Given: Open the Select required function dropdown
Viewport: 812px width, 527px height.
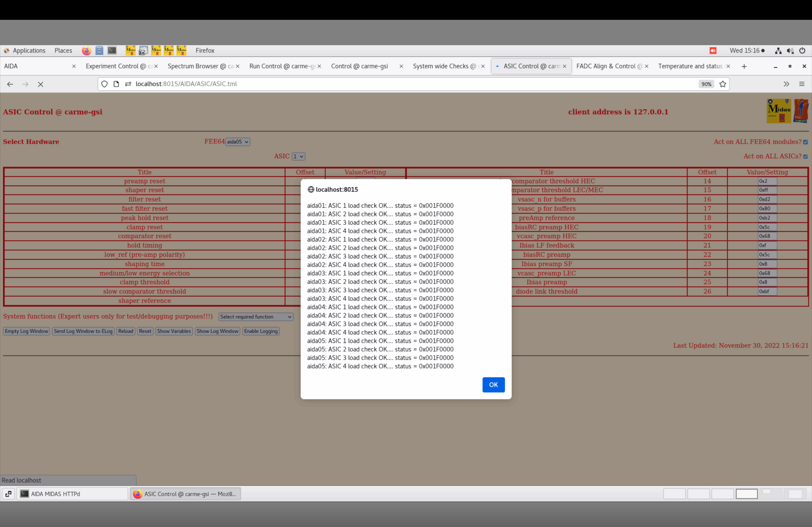Looking at the screenshot, I should point(256,317).
